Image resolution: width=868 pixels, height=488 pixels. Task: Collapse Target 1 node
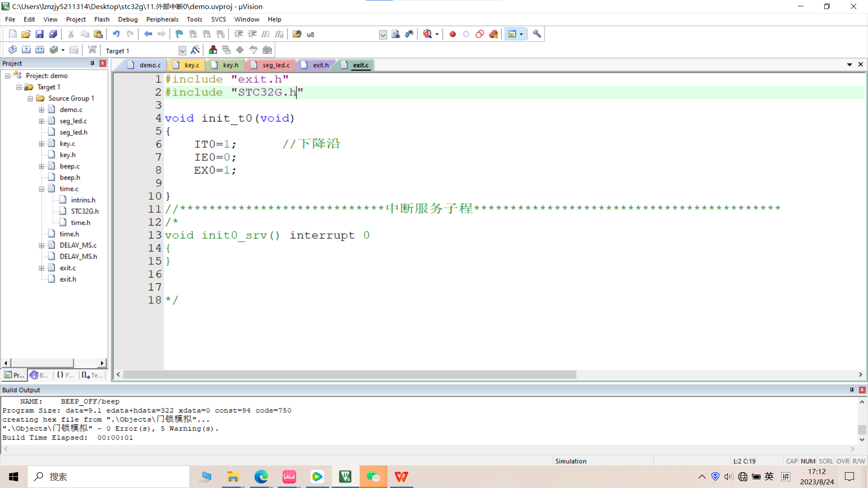19,87
